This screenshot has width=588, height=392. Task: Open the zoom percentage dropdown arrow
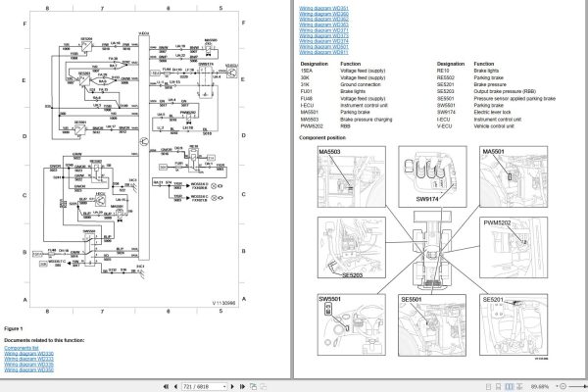click(557, 386)
